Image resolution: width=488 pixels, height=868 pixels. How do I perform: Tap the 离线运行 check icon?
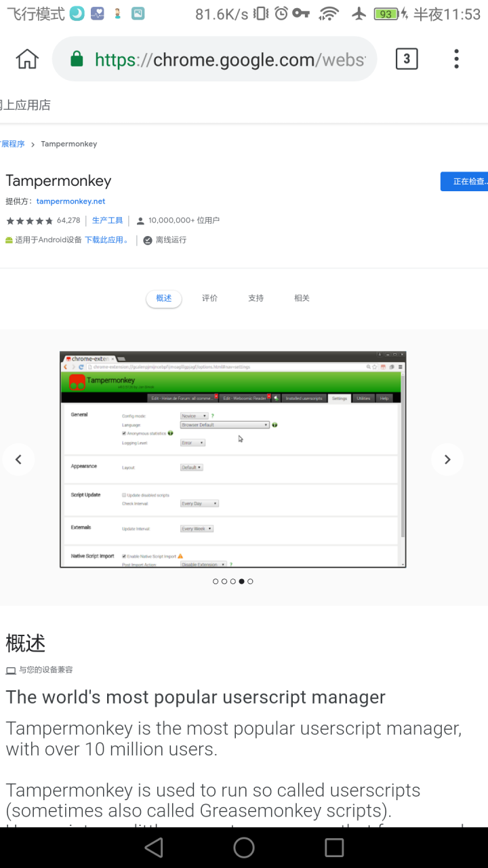148,240
